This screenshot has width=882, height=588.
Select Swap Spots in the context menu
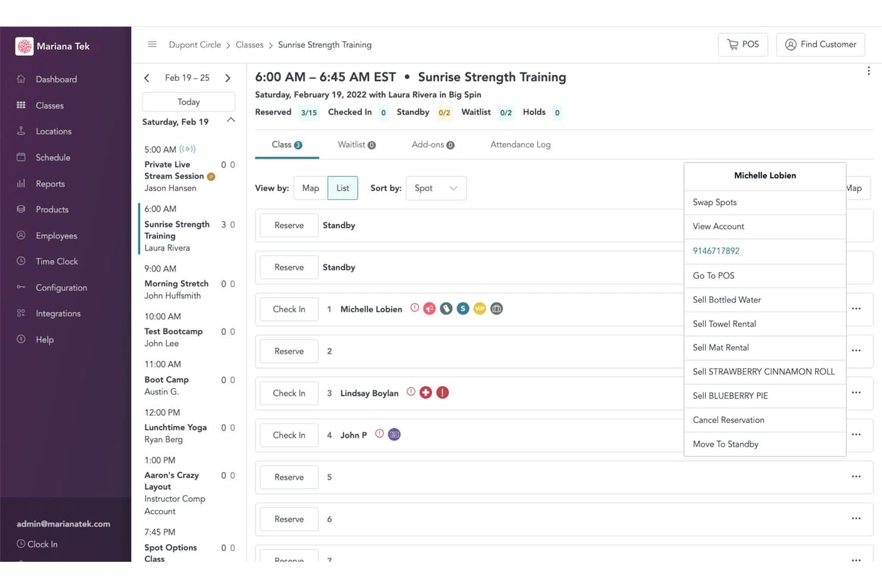tap(765, 203)
